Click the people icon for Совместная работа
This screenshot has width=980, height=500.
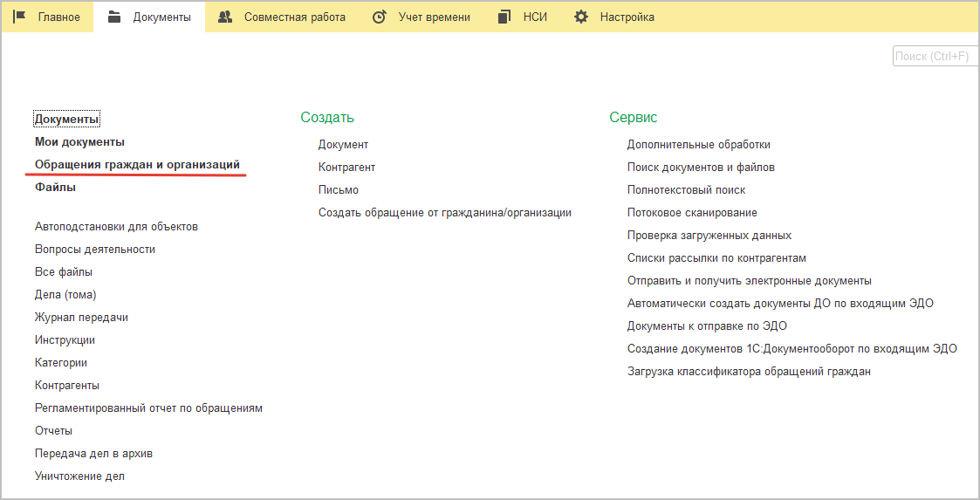225,17
